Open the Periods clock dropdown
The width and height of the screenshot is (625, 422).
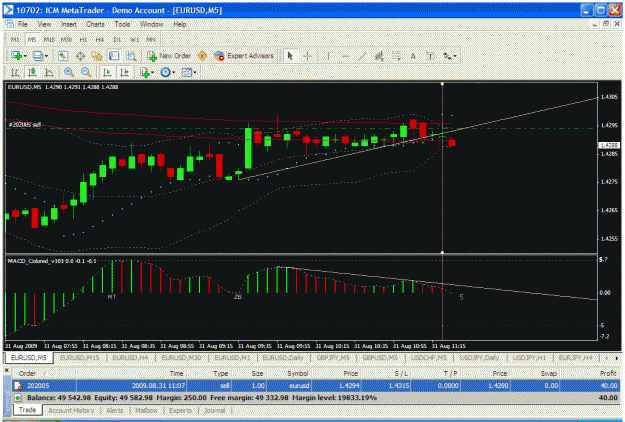[x=167, y=72]
